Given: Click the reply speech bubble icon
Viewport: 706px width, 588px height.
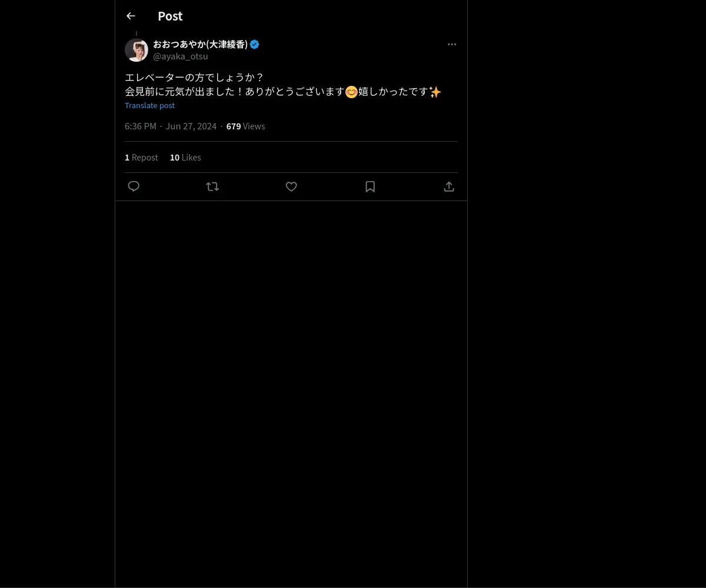Looking at the screenshot, I should [x=134, y=186].
